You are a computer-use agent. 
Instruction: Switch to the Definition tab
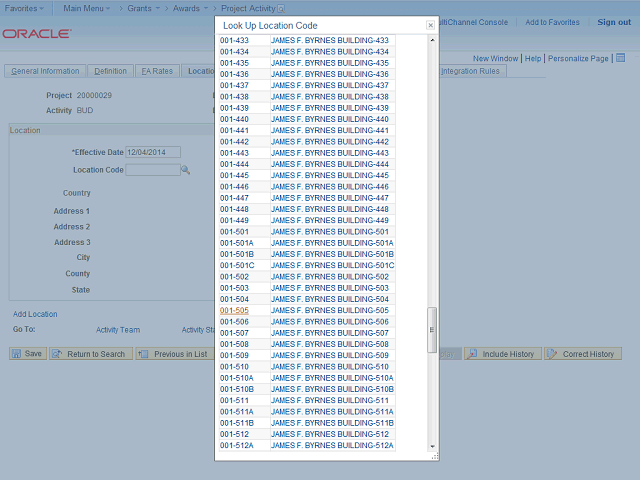click(x=110, y=71)
